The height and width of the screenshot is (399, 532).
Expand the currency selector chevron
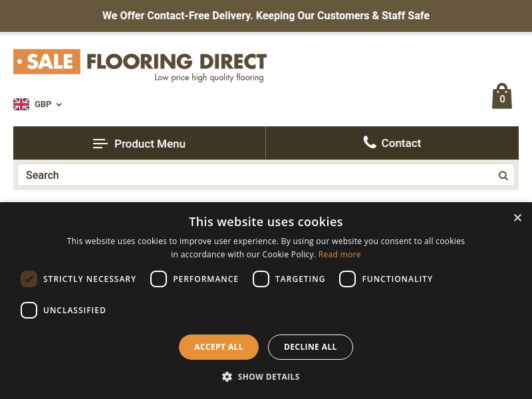coord(59,104)
